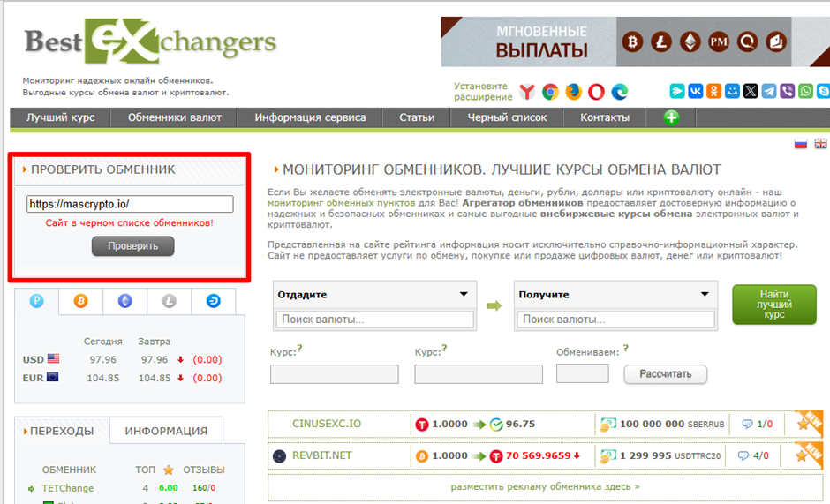
Task: Focus the Обмениваем amount field
Action: click(x=582, y=373)
